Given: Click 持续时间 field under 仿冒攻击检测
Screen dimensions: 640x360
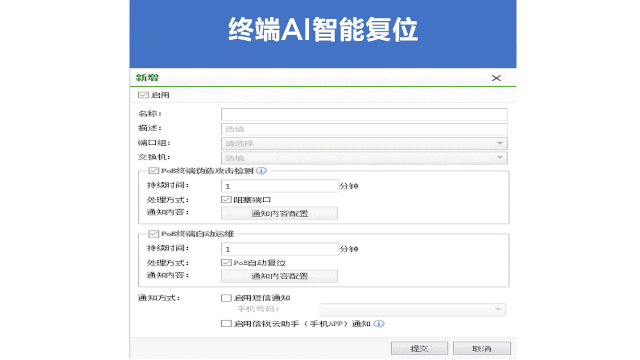Looking at the screenshot, I should coord(280,186).
